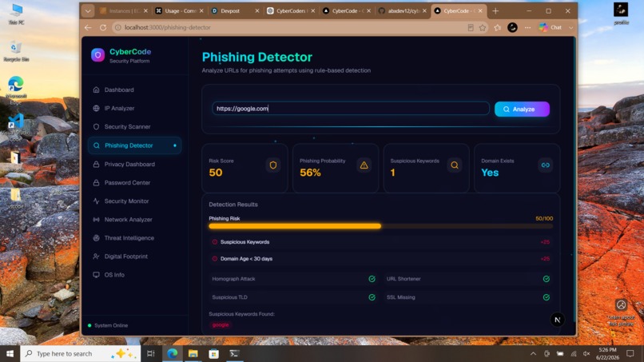The height and width of the screenshot is (362, 644).
Task: Click the Digital Footprint person icon
Action: pos(96,257)
